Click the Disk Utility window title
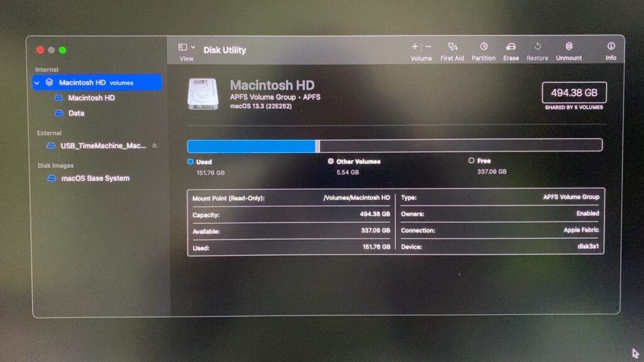 click(225, 50)
